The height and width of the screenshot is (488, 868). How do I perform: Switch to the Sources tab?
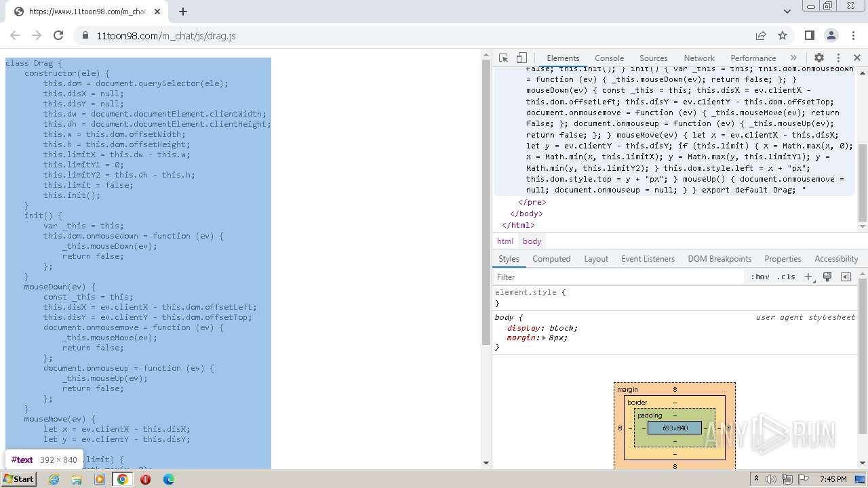click(653, 58)
